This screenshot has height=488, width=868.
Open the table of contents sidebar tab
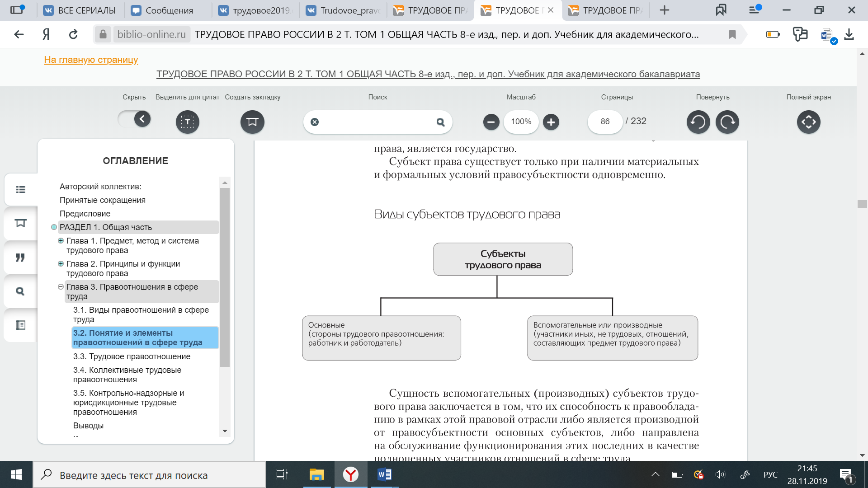pos(20,190)
